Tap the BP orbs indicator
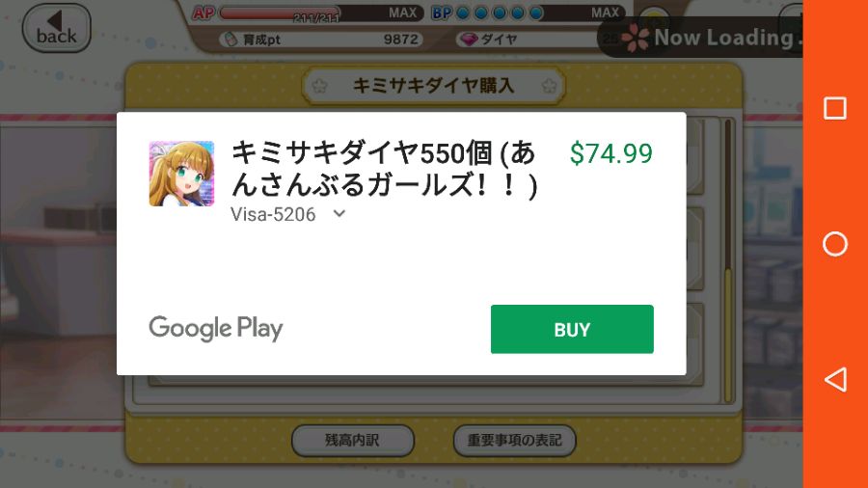The image size is (868, 488). [500, 13]
